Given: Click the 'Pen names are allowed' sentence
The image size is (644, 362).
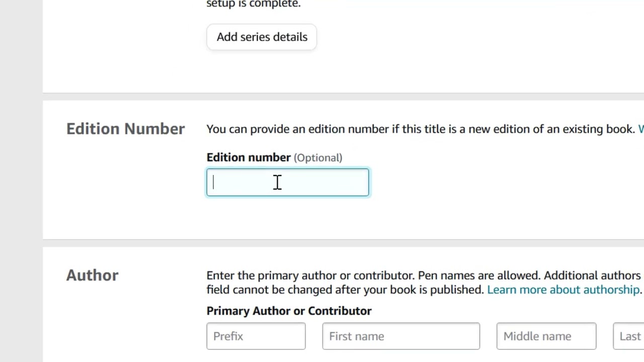Looking at the screenshot, I should point(479,276).
